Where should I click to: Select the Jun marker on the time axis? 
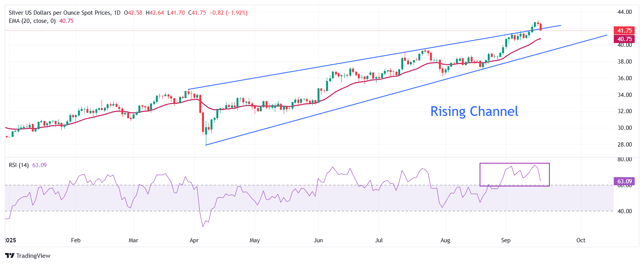[x=318, y=240]
